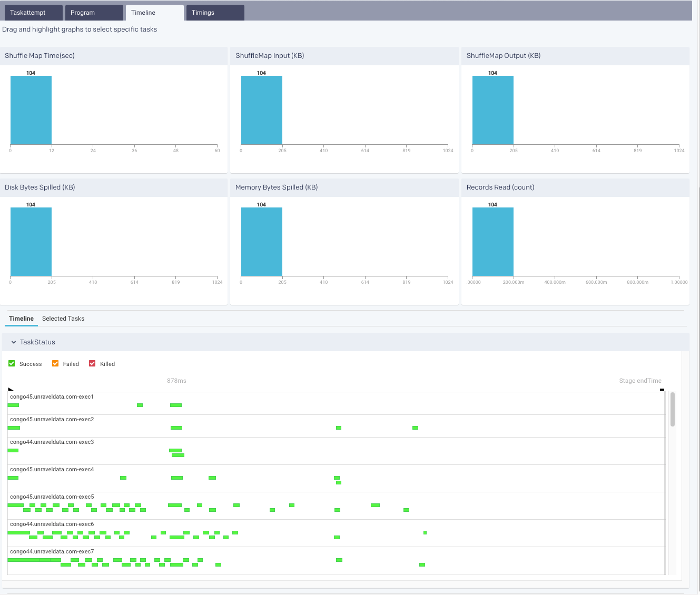Image resolution: width=700 pixels, height=595 pixels.
Task: Click the ShuffleMap Input histogram bar
Action: click(x=262, y=110)
